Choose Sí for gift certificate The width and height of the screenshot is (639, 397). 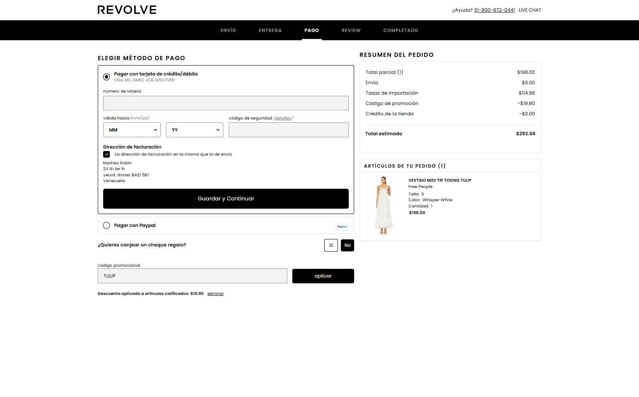[331, 245]
